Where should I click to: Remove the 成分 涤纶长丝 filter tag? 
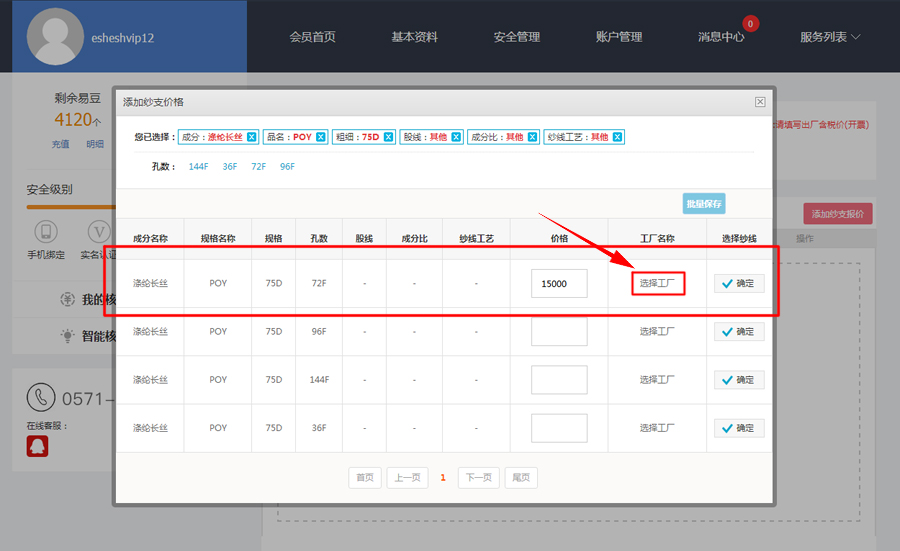251,137
